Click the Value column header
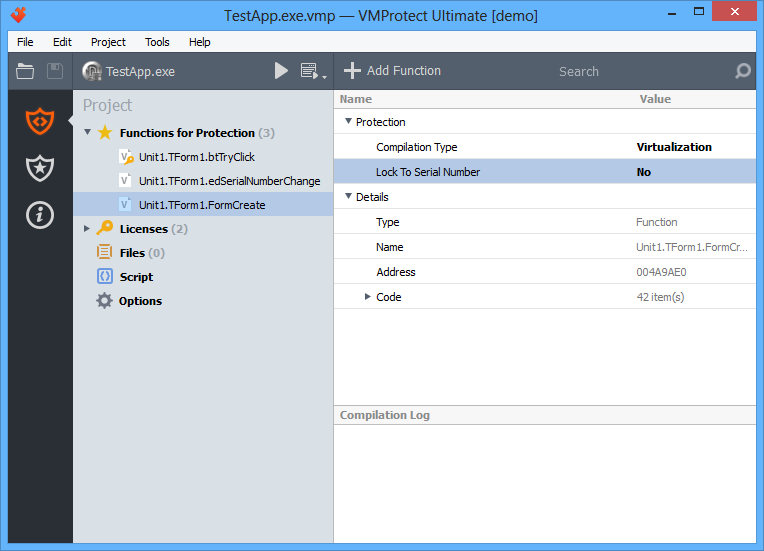The width and height of the screenshot is (764, 551). 655,99
